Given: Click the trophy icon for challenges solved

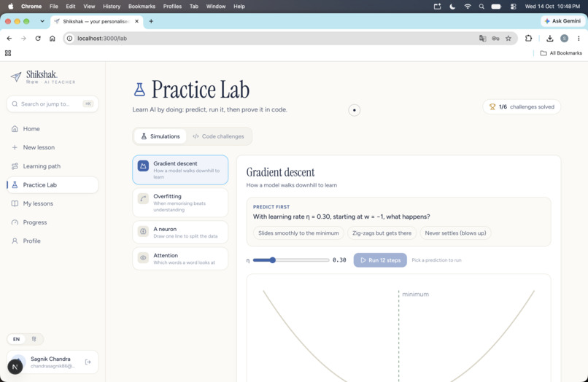Looking at the screenshot, I should point(492,107).
